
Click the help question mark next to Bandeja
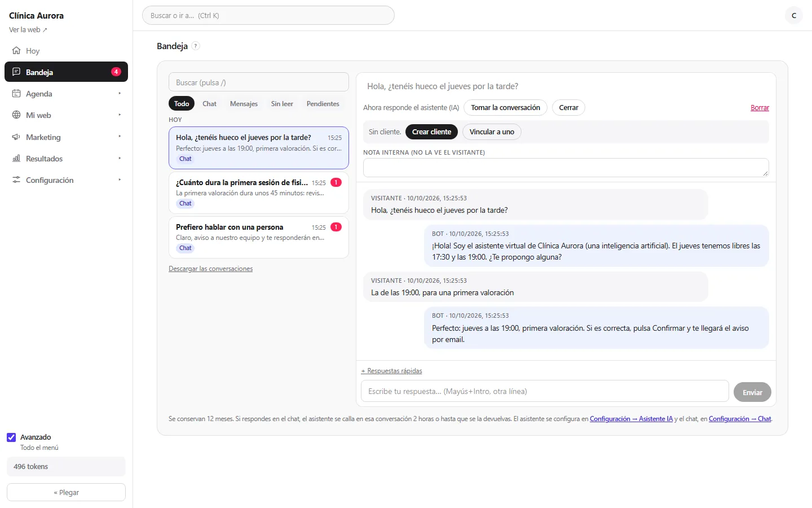point(196,46)
